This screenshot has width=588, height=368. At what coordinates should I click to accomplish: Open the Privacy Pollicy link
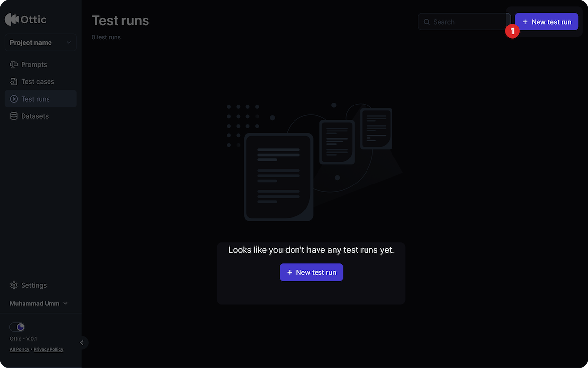pyautogui.click(x=48, y=349)
